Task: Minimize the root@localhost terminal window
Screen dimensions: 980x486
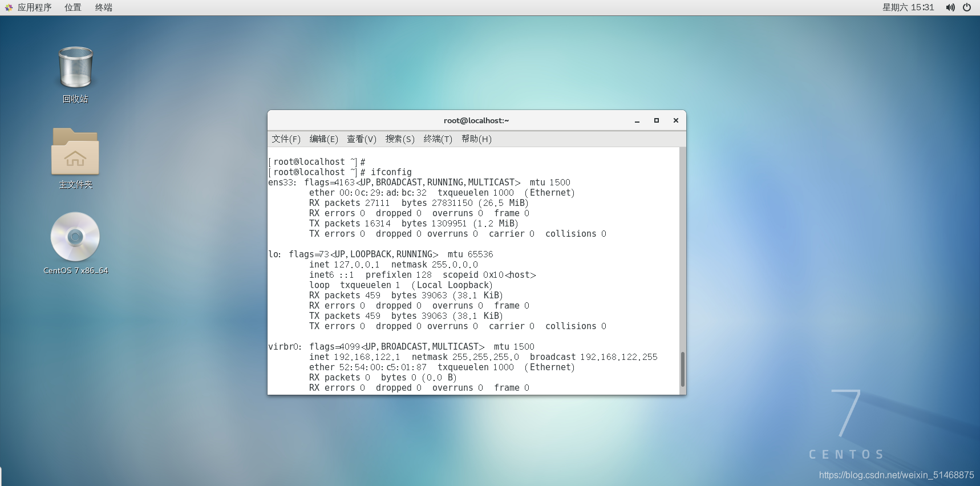Action: [637, 120]
